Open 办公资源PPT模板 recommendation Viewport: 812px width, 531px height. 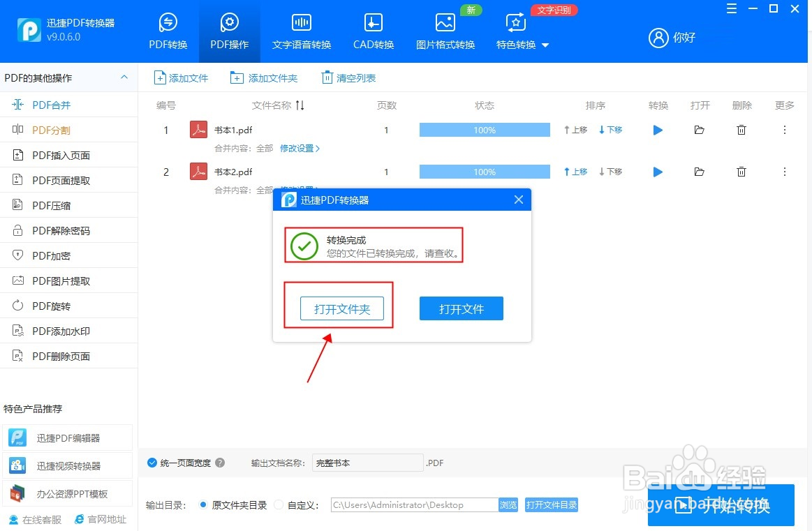67,494
